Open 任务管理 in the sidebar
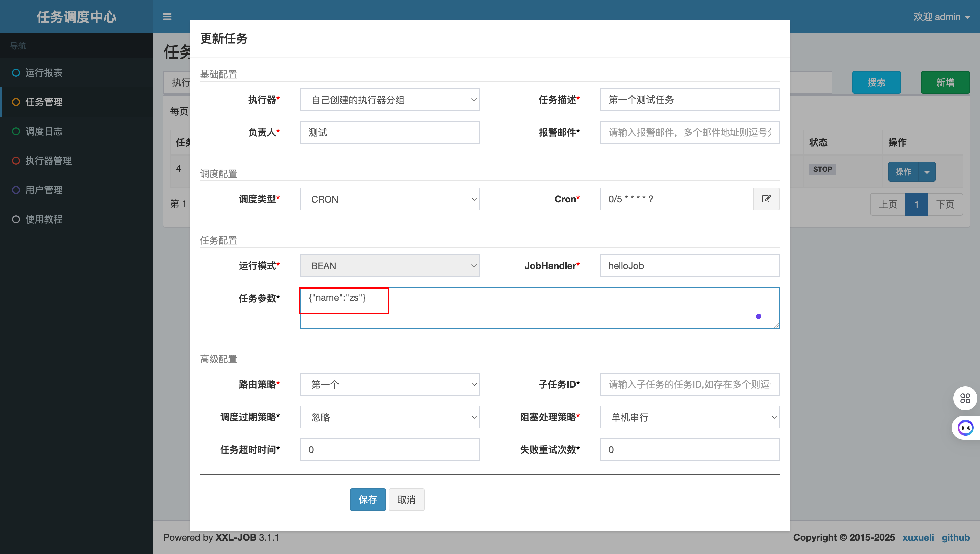 [x=76, y=102]
